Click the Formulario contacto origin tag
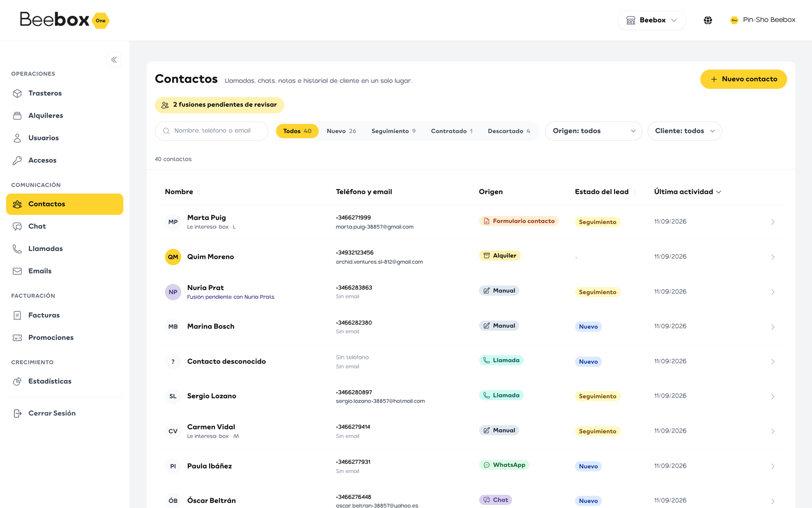The width and height of the screenshot is (812, 508). click(519, 221)
